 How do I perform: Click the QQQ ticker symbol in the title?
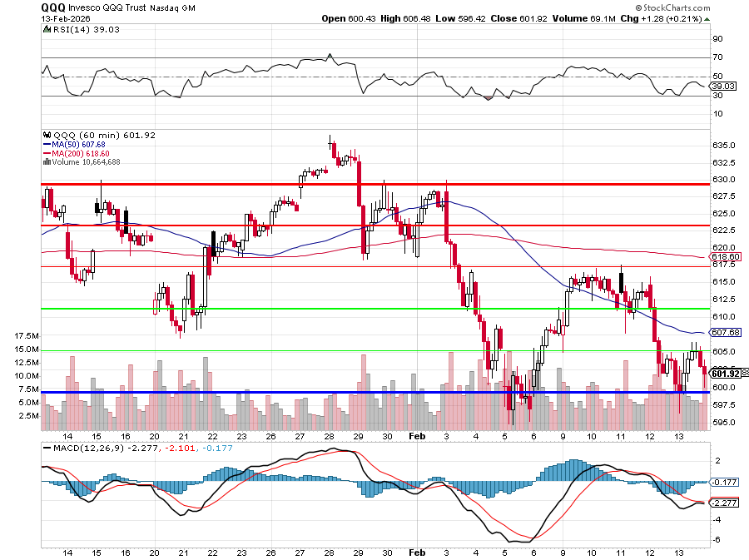[x=54, y=6]
